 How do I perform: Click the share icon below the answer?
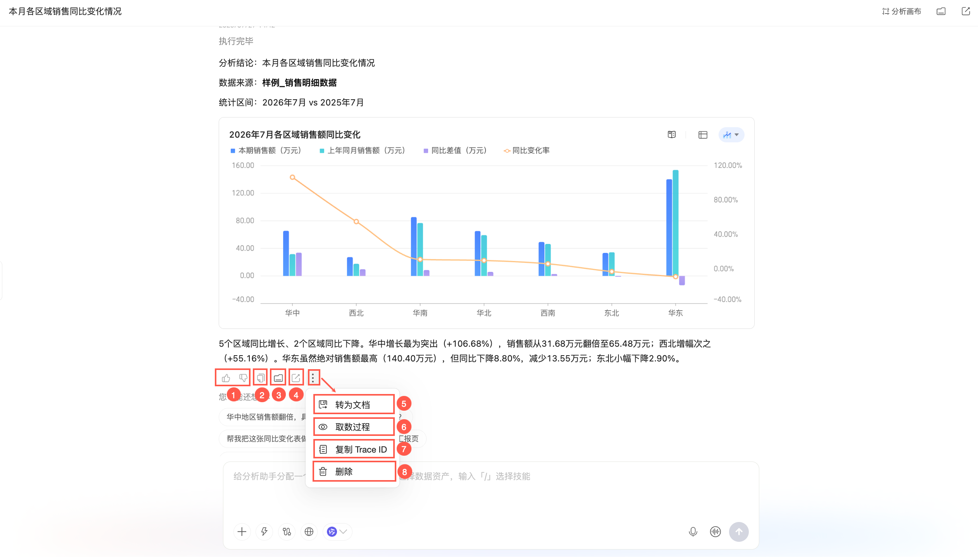click(x=295, y=378)
